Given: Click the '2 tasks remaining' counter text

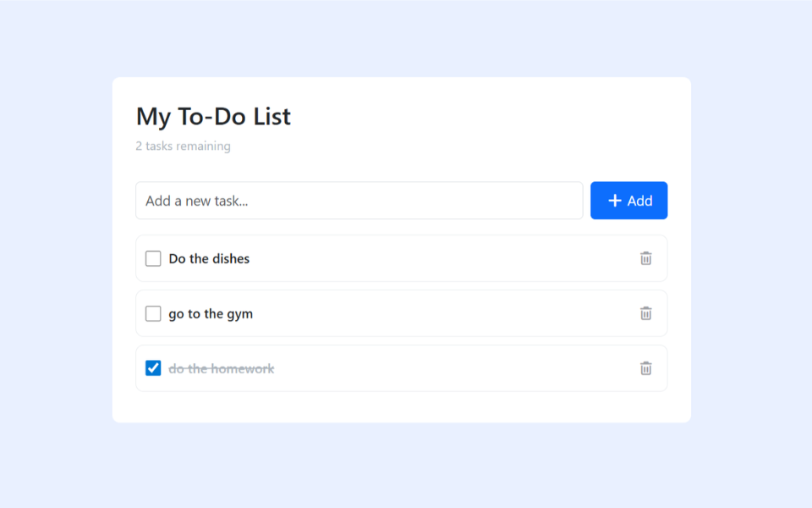Looking at the screenshot, I should click(x=183, y=146).
